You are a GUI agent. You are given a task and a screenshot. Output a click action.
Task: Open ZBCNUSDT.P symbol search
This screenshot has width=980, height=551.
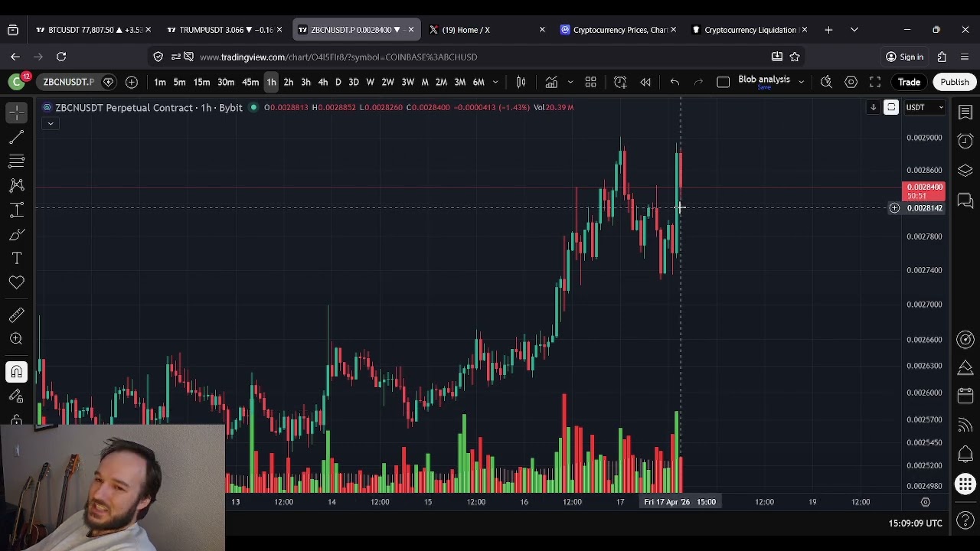point(69,82)
